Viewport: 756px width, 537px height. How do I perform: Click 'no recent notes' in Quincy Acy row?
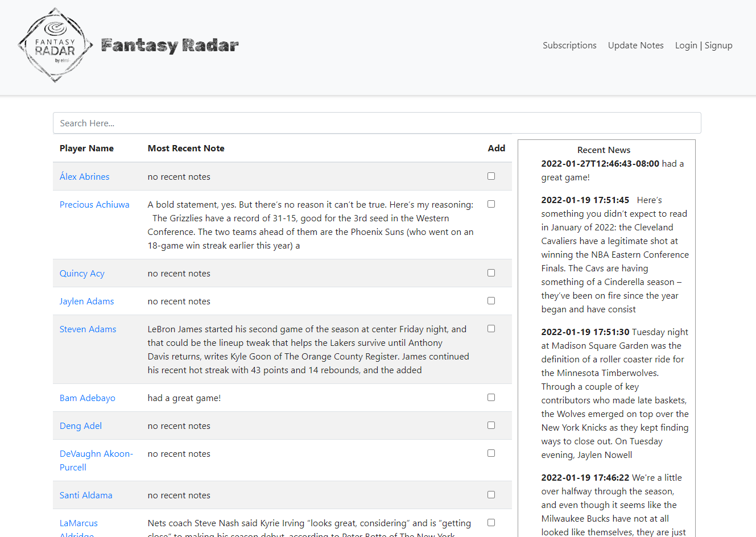click(x=179, y=273)
